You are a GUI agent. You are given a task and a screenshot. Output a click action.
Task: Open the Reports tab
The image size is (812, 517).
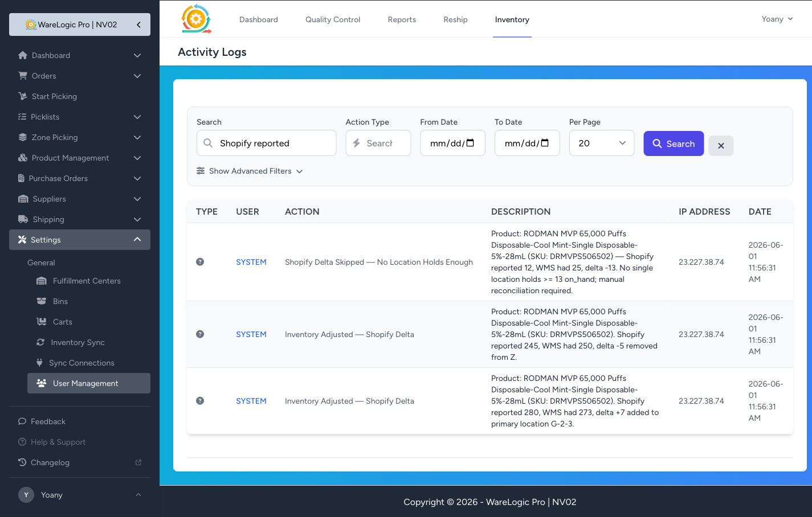[x=402, y=19]
